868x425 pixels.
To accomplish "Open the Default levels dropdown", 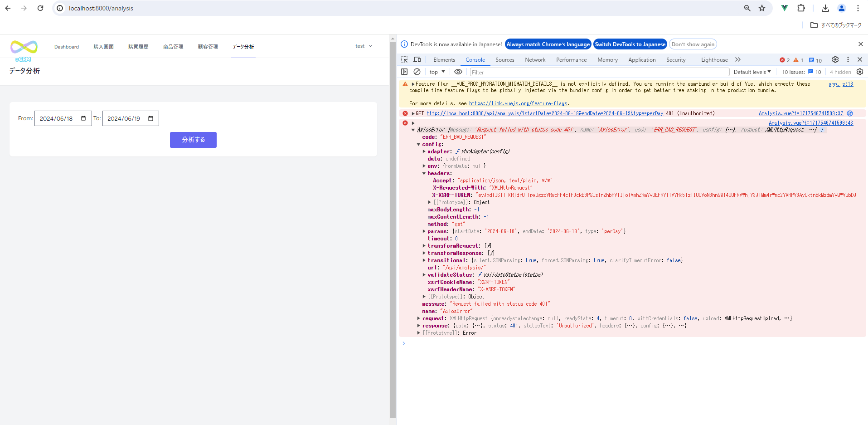I will point(752,72).
